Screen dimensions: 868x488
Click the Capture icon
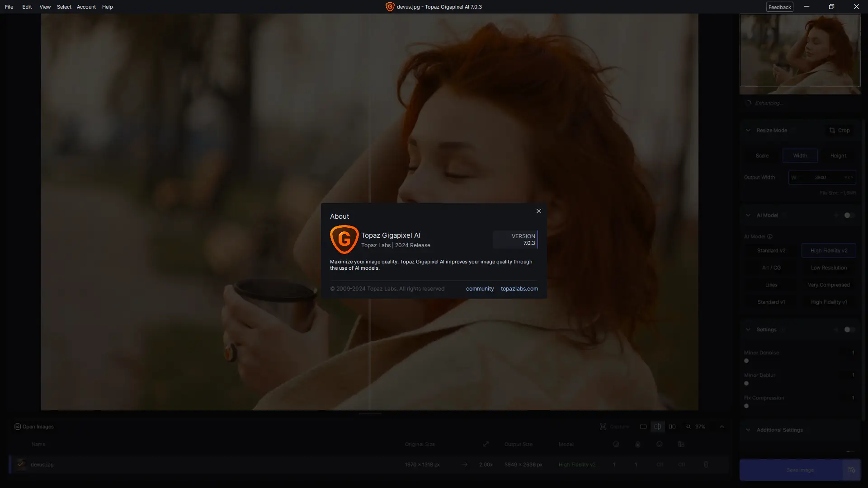(x=603, y=427)
